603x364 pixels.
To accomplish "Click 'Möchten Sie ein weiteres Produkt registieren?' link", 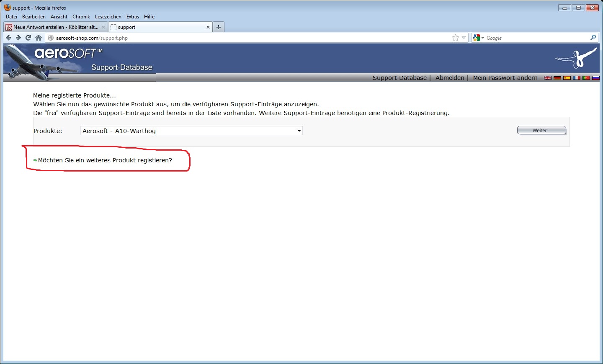I will coord(105,160).
